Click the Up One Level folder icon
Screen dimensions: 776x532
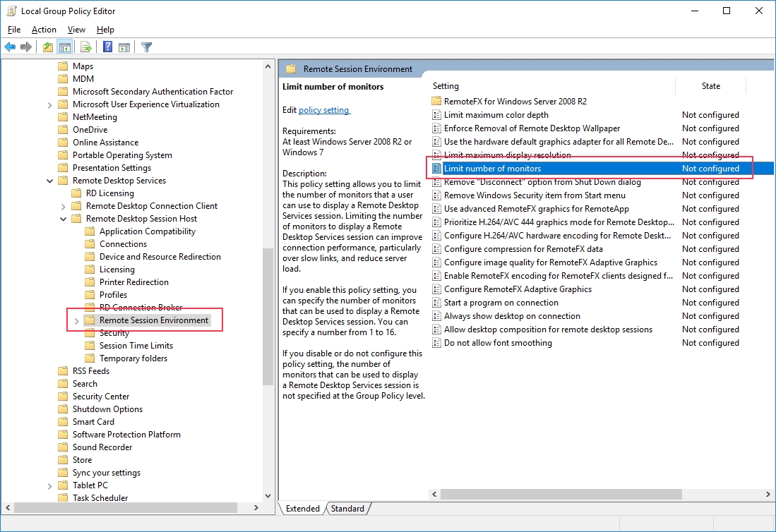pyautogui.click(x=47, y=47)
